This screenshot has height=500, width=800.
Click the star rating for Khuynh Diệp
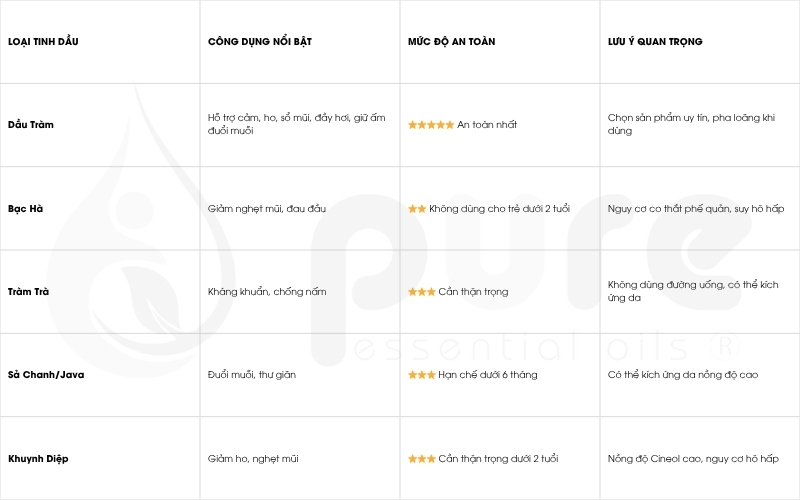pyautogui.click(x=421, y=459)
